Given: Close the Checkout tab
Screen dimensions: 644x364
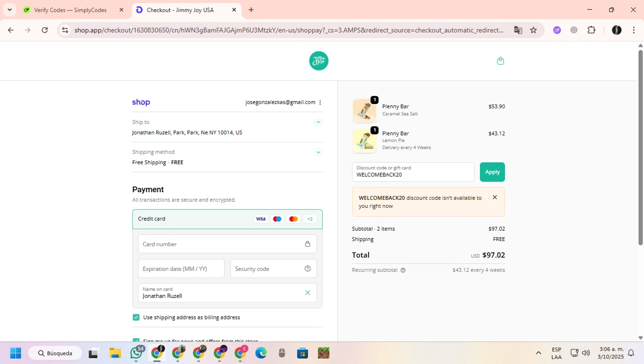Looking at the screenshot, I should point(234,10).
